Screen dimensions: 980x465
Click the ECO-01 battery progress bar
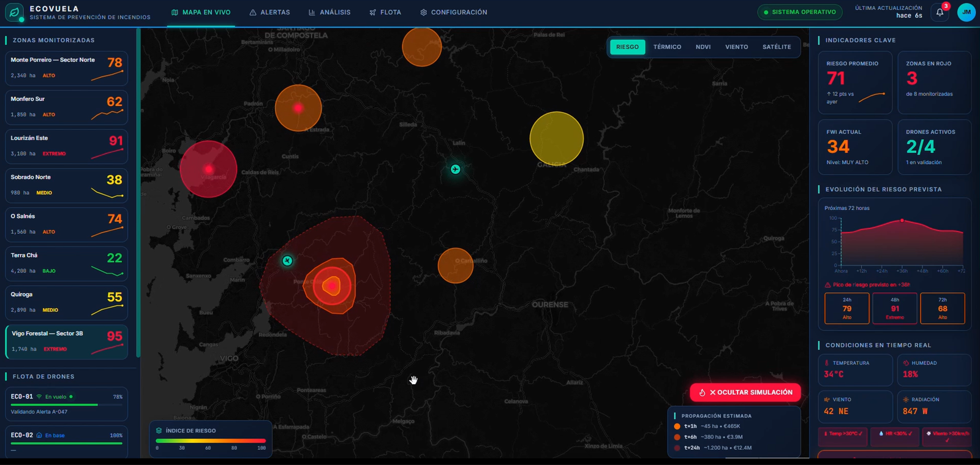tap(67, 405)
